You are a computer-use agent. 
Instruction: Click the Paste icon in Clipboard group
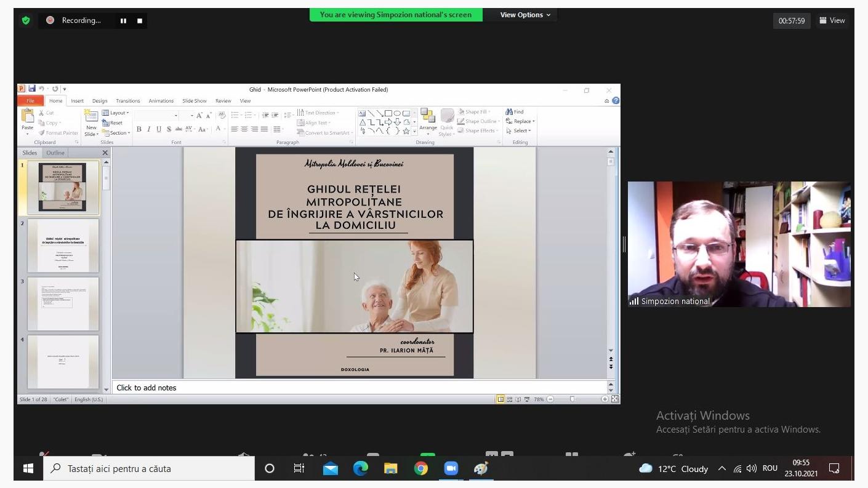28,117
